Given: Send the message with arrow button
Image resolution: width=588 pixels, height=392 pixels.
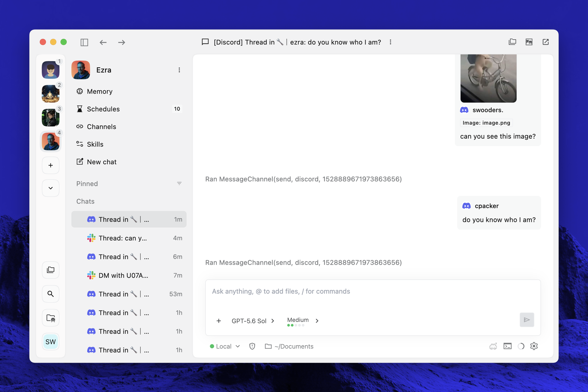Looking at the screenshot, I should [x=527, y=320].
